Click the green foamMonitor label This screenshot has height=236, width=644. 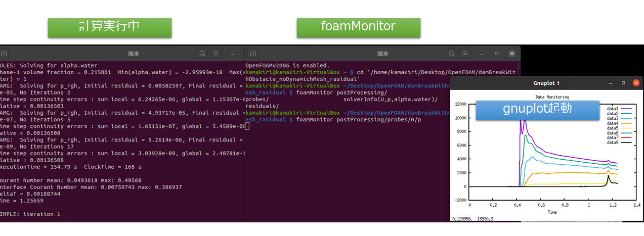click(358, 27)
